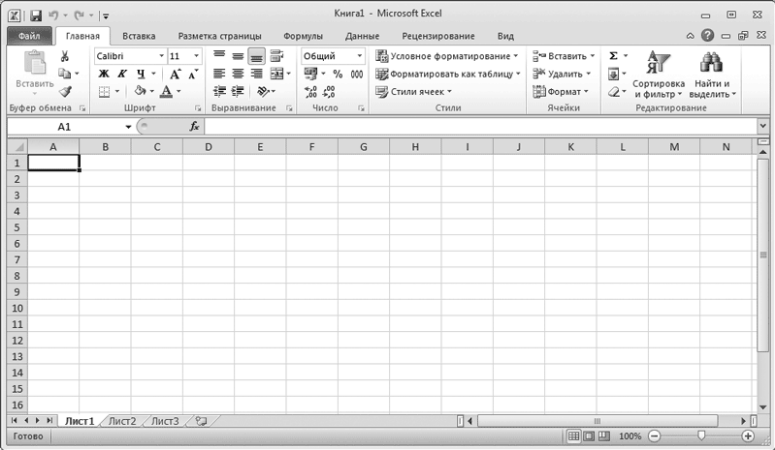Click the text orientation icon
The image size is (775, 450).
(263, 91)
